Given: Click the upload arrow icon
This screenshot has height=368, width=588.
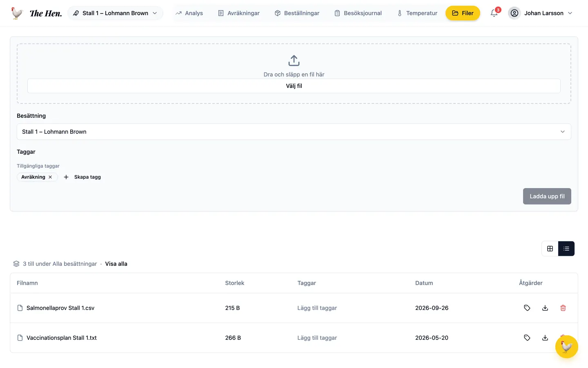Looking at the screenshot, I should point(294,61).
